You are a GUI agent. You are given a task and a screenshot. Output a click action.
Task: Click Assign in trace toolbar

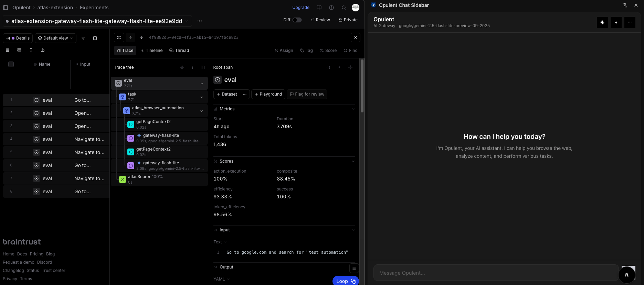pyautogui.click(x=284, y=51)
